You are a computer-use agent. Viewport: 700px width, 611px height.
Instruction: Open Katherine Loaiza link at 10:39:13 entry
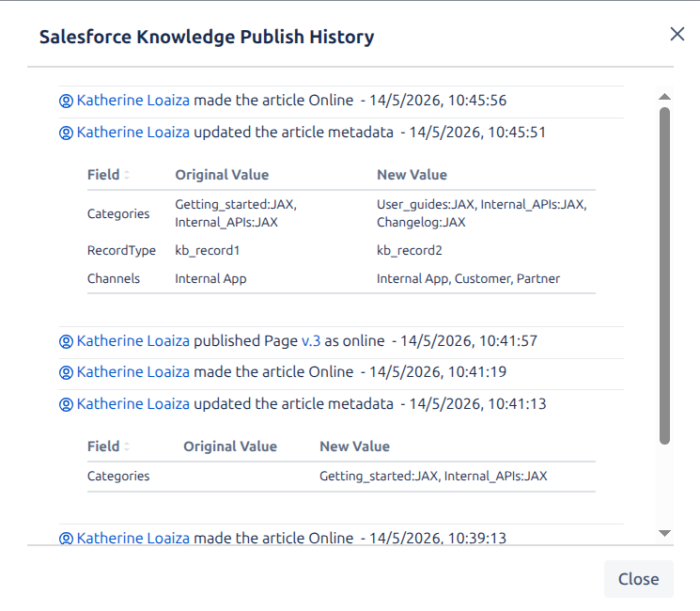pyautogui.click(x=133, y=538)
